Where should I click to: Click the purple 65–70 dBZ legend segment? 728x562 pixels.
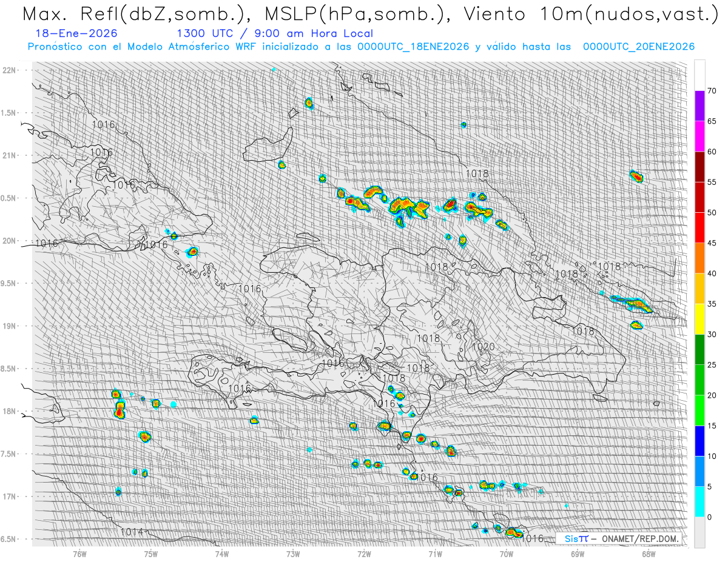699,106
